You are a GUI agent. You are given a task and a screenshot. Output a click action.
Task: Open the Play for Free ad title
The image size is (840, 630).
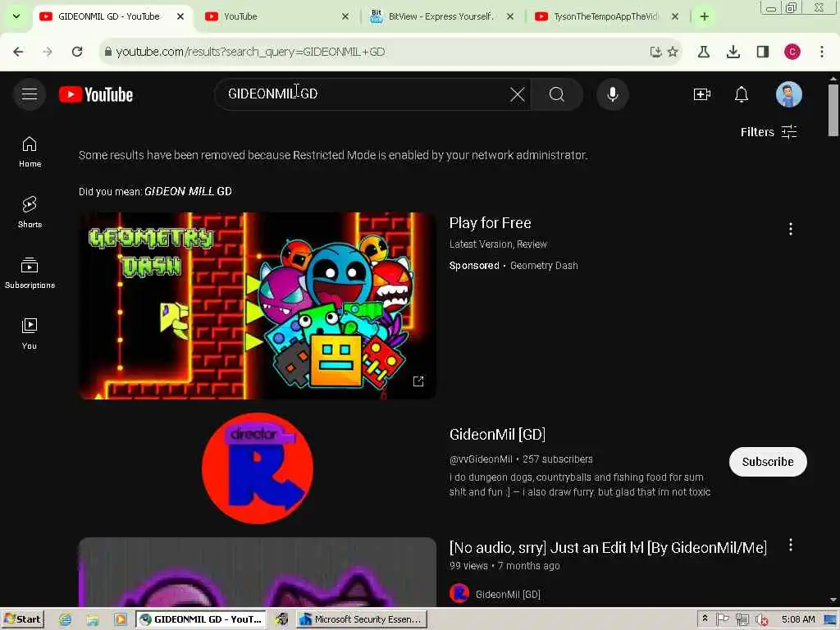pyautogui.click(x=491, y=223)
